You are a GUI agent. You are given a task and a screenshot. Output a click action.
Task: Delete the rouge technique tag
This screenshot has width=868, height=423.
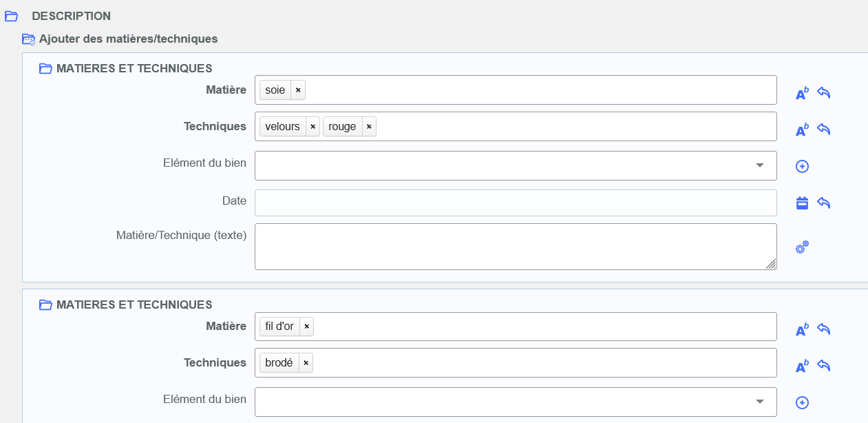(x=369, y=127)
